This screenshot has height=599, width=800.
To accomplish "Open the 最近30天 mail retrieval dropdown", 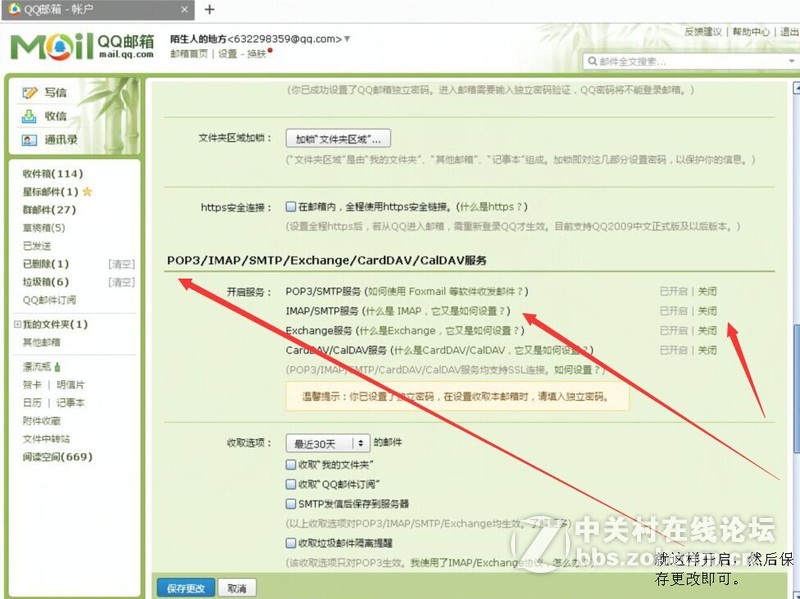I will point(328,441).
